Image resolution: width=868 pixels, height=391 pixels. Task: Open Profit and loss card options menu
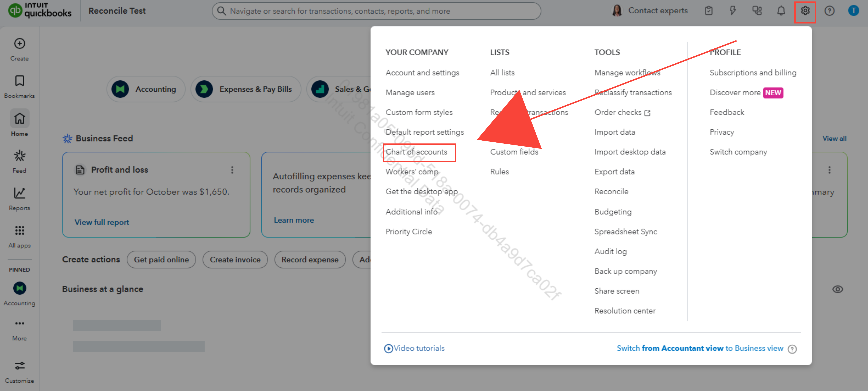pyautogui.click(x=232, y=170)
